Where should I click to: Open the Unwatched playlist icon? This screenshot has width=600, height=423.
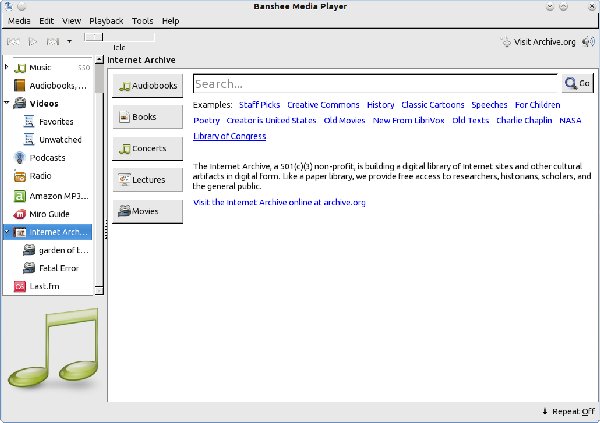coord(29,139)
